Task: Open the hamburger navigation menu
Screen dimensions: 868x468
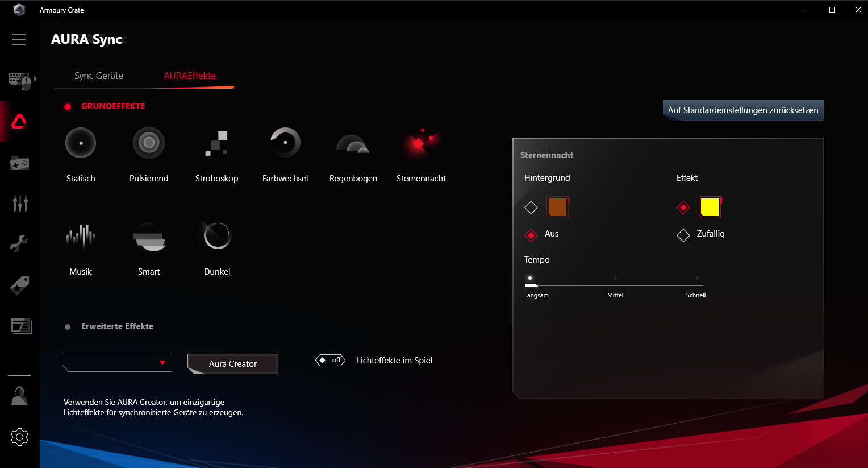Action: (19, 39)
